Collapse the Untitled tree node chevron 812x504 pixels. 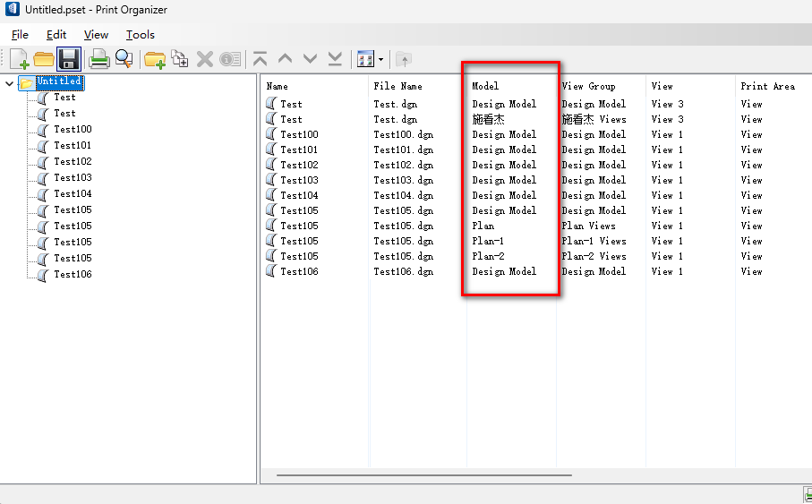pos(9,82)
